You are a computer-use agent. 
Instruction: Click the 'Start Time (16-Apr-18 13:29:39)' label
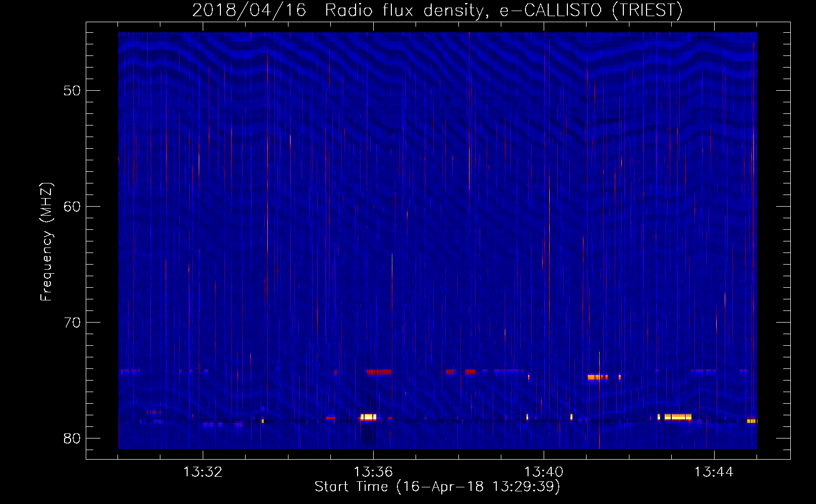pos(437,487)
